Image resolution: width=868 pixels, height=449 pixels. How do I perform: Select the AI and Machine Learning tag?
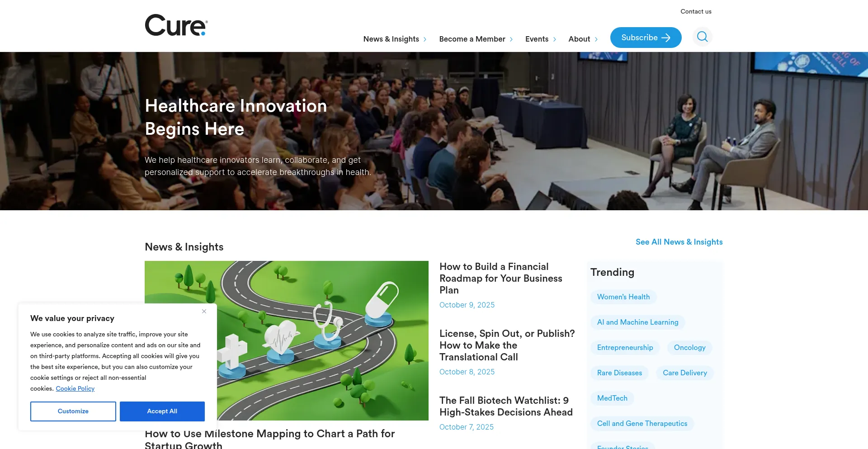click(x=637, y=322)
